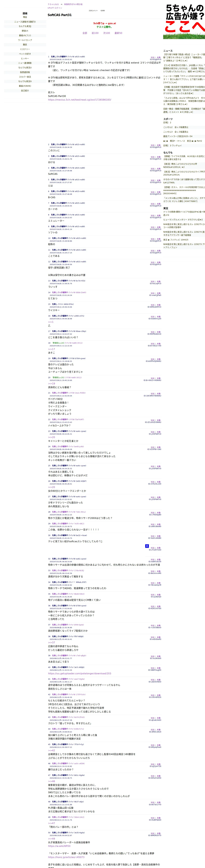Open 番組ch(NHK) in the sidebar

click(25, 86)
